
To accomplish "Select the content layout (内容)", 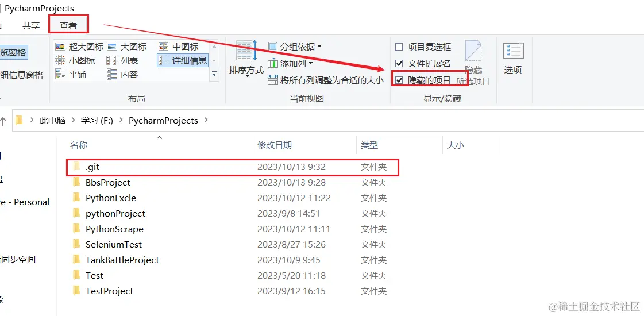I will click(122, 74).
